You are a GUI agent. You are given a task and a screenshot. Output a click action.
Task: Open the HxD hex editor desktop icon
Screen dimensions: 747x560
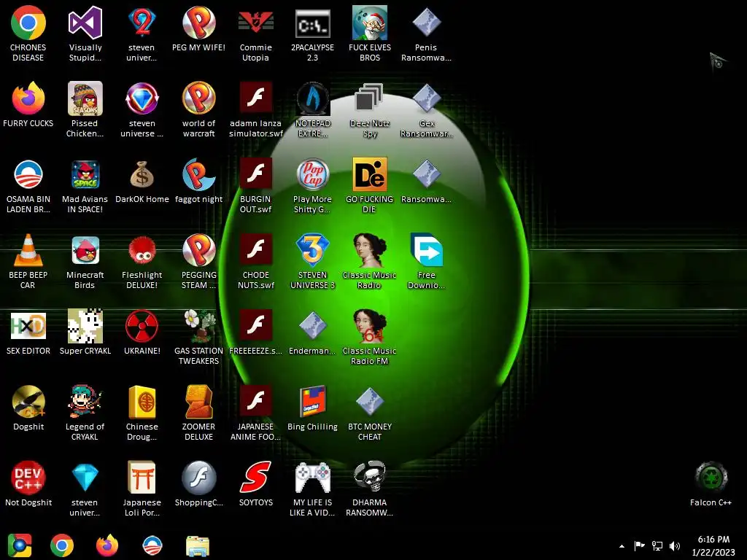(28, 326)
